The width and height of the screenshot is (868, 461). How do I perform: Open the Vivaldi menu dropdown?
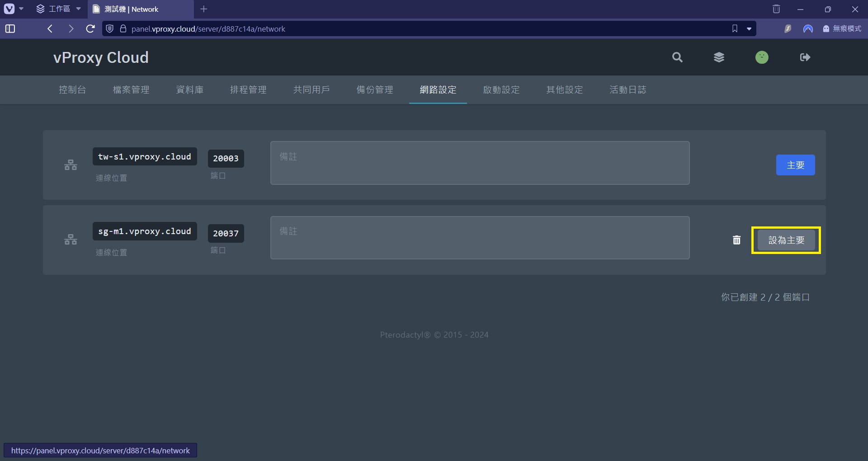point(14,9)
